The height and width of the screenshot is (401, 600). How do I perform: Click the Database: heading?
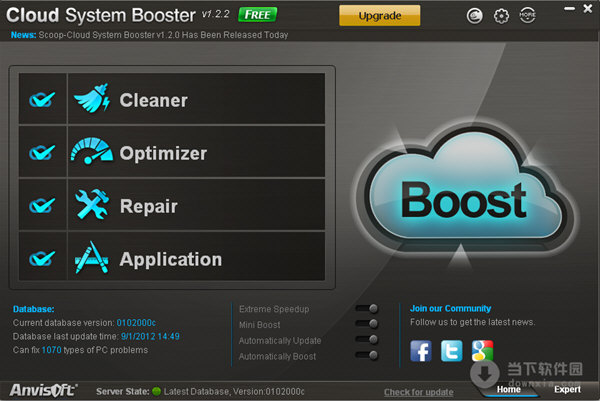click(x=34, y=309)
